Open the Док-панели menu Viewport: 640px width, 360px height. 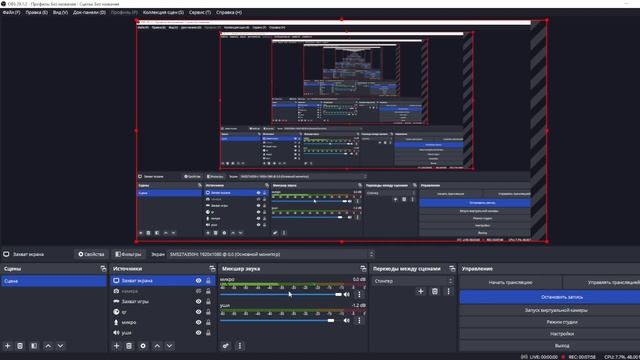pos(89,12)
